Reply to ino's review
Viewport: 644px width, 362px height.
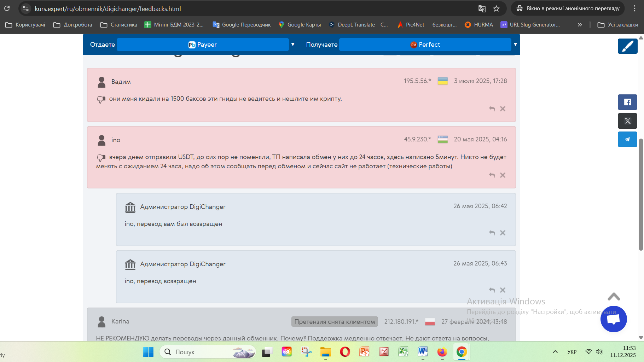point(492,175)
